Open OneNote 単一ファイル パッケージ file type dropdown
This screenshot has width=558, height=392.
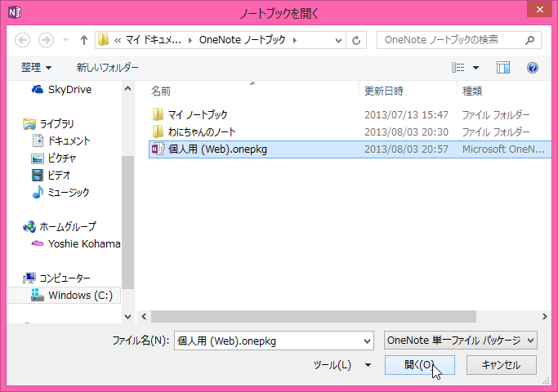tap(461, 341)
